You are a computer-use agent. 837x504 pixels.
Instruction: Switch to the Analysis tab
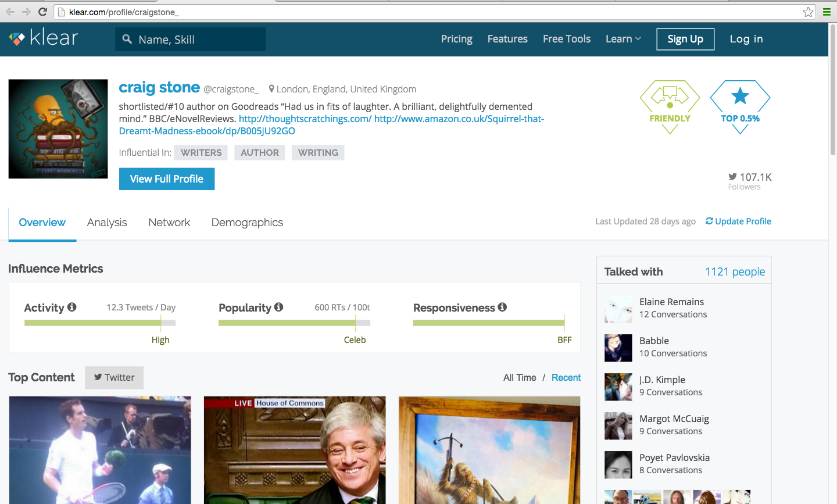107,223
